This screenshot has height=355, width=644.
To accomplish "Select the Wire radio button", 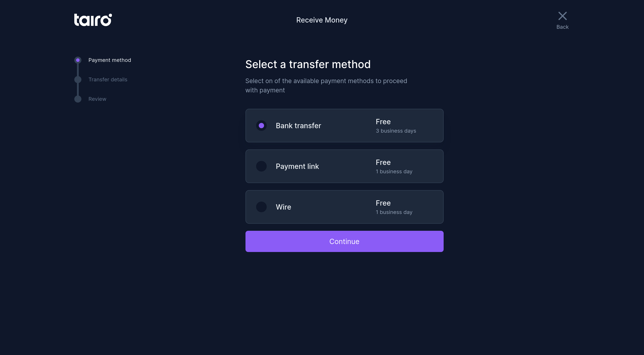I will (x=261, y=207).
